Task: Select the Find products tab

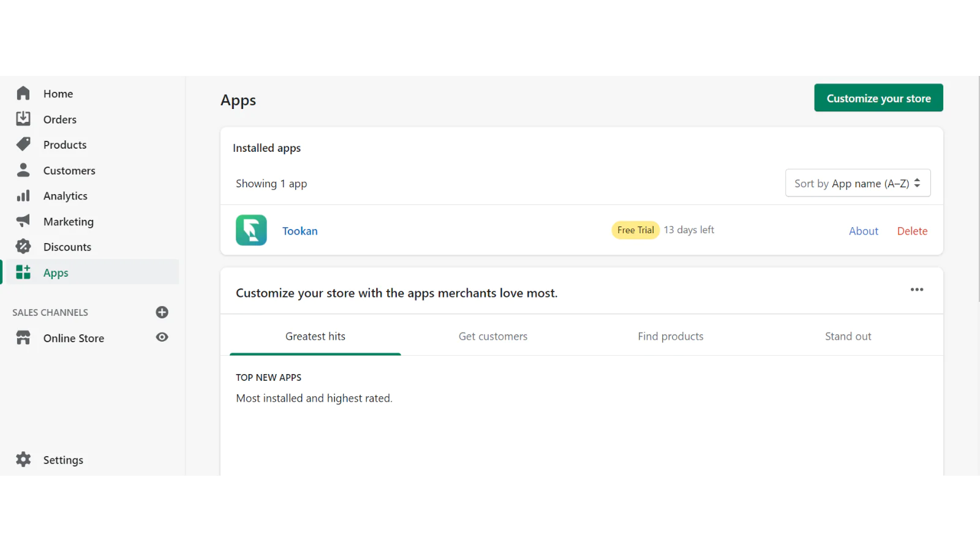Action: point(670,336)
